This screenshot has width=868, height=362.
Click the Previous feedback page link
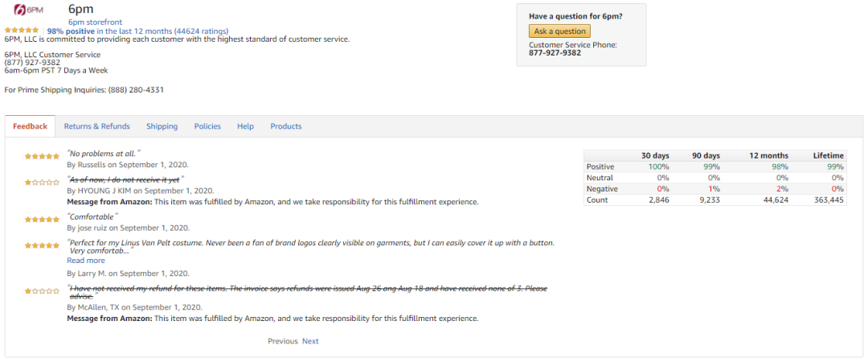click(283, 341)
